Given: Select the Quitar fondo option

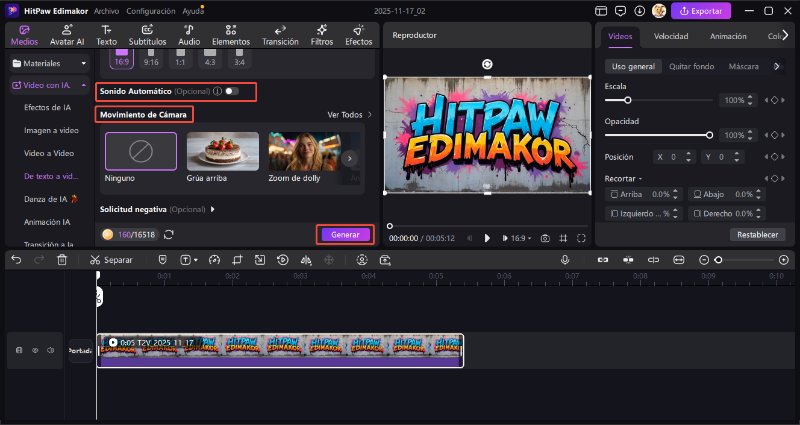Looking at the screenshot, I should (691, 66).
